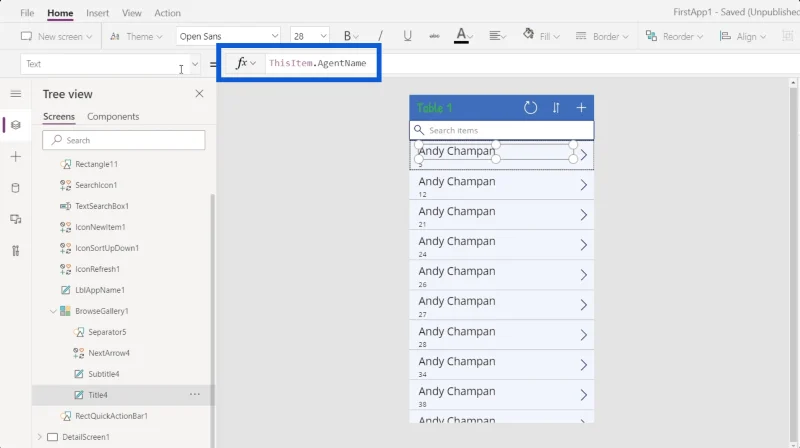
Task: Open the Advanced tools icon in sidebar
Action: click(16, 251)
